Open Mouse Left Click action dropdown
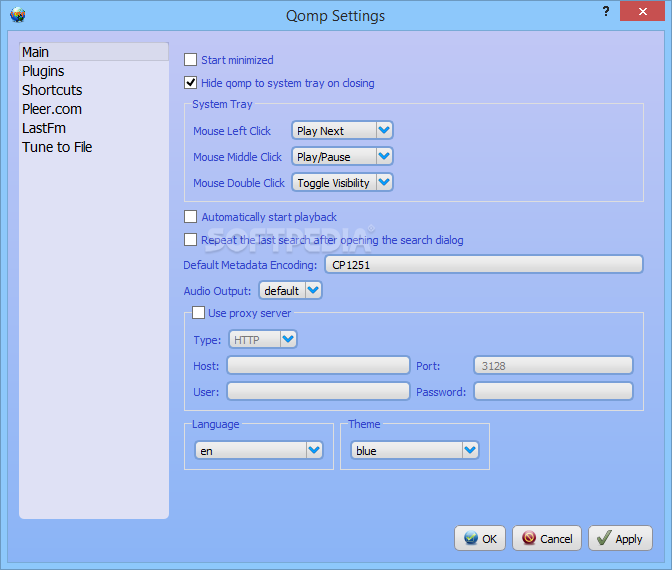 (342, 130)
